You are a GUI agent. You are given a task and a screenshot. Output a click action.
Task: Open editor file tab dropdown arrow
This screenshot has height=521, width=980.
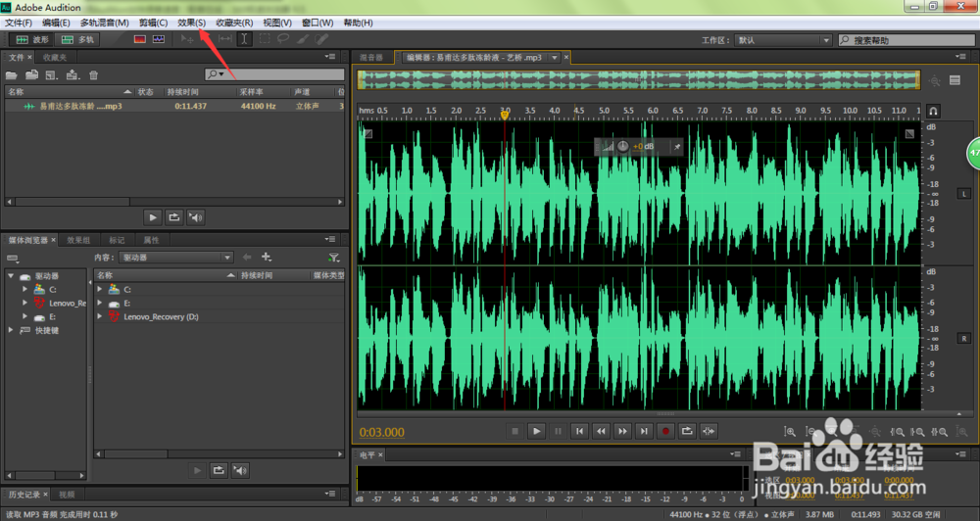(x=554, y=58)
